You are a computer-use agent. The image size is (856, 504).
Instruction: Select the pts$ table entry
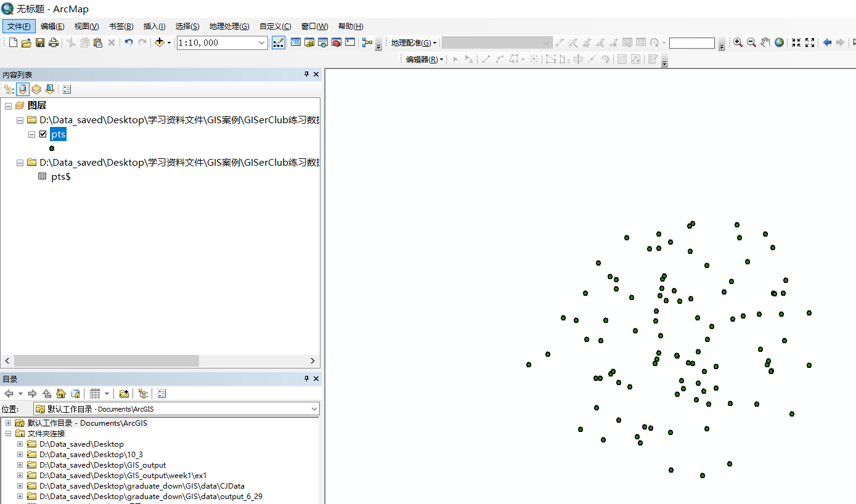click(60, 177)
